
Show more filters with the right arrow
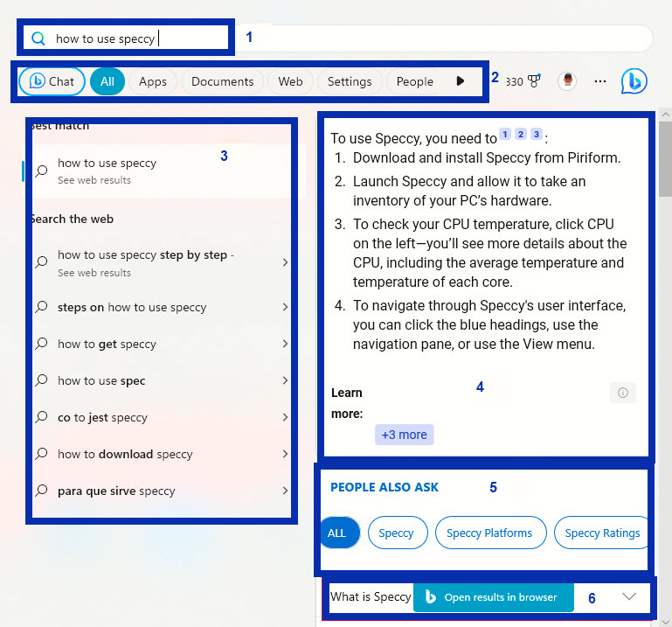pos(461,81)
